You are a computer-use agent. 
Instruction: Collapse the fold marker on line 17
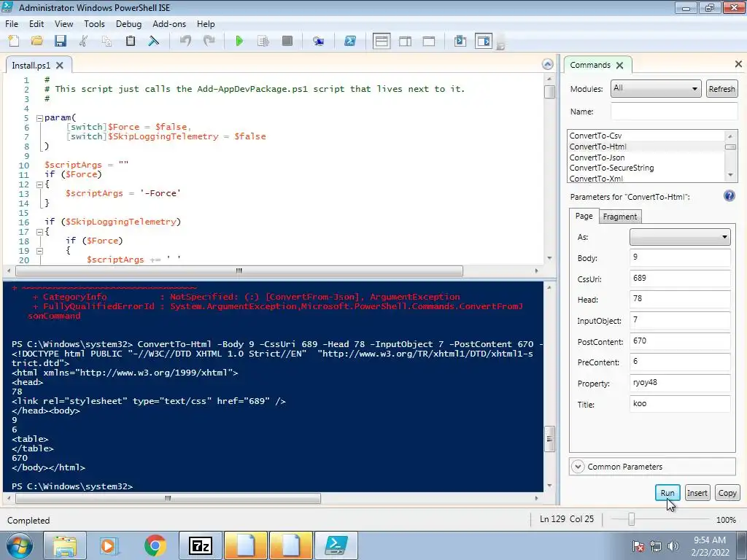pyautogui.click(x=39, y=232)
